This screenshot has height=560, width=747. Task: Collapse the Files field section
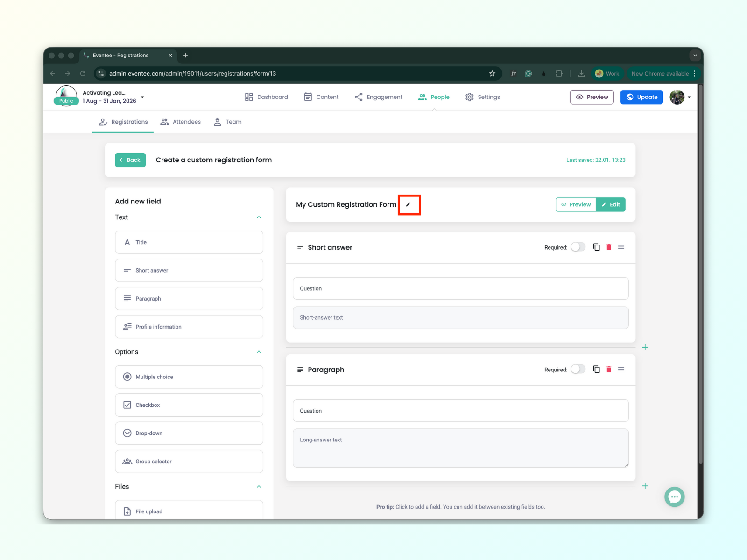pos(259,486)
